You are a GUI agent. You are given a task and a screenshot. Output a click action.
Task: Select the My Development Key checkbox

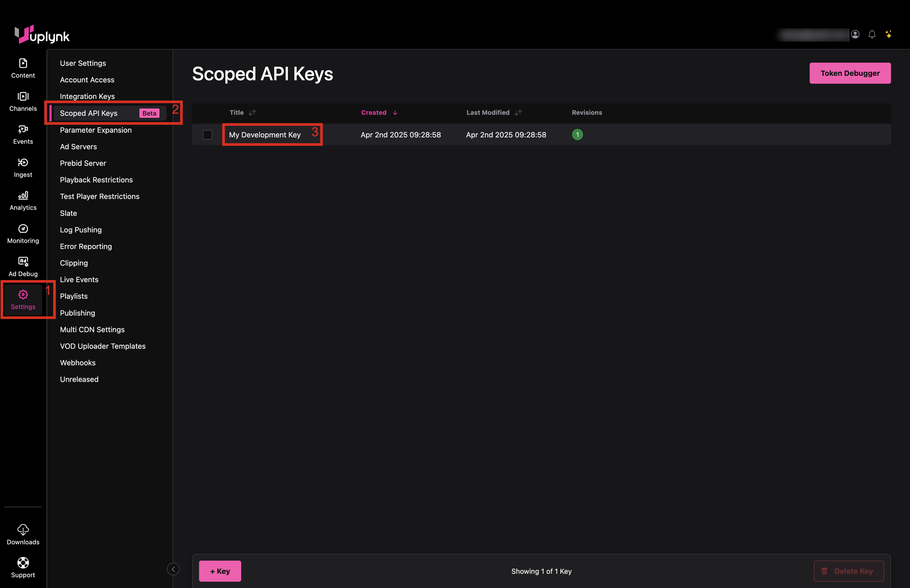(207, 135)
